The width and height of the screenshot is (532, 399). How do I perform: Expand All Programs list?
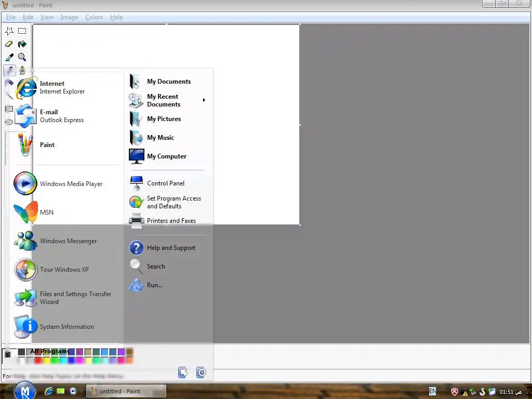click(49, 351)
